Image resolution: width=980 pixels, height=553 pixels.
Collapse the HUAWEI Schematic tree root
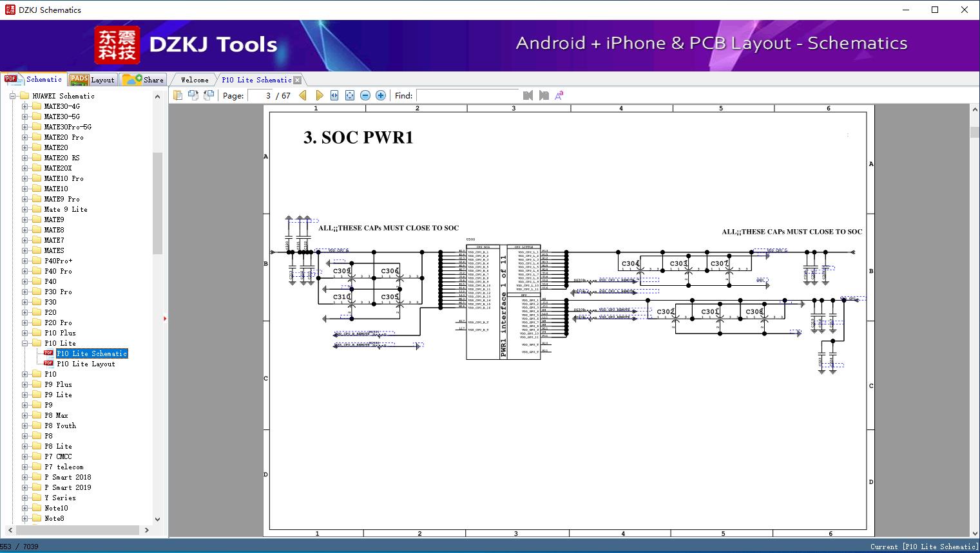pyautogui.click(x=12, y=96)
